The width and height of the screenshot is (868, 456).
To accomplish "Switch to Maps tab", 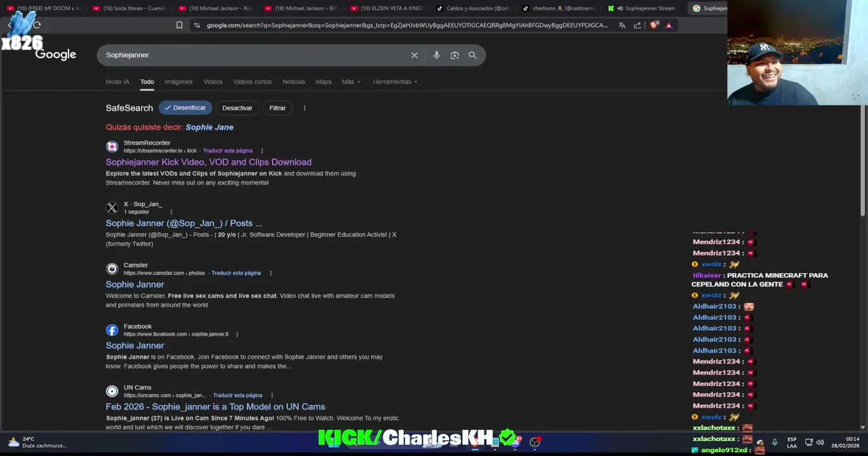I will (324, 82).
